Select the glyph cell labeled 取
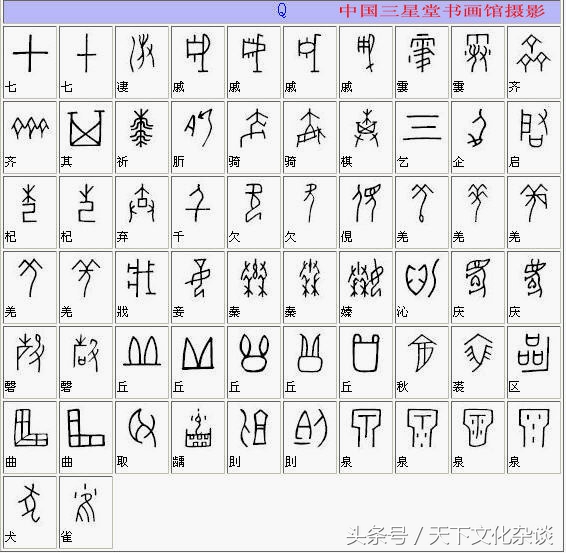 pyautogui.click(x=142, y=437)
